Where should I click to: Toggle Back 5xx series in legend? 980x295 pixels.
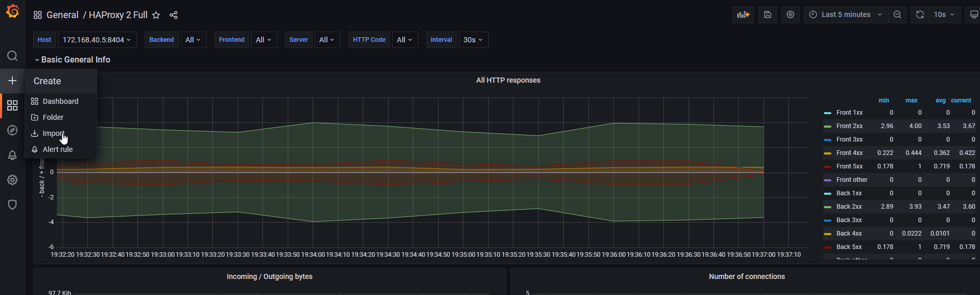[x=849, y=247]
